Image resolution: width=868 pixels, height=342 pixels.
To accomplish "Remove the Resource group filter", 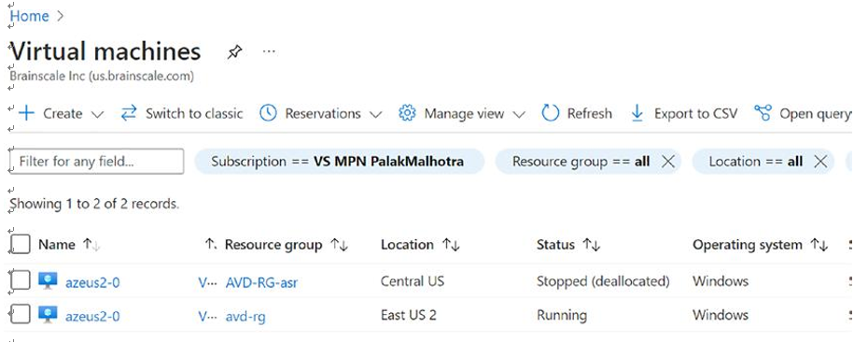I will coord(668,162).
